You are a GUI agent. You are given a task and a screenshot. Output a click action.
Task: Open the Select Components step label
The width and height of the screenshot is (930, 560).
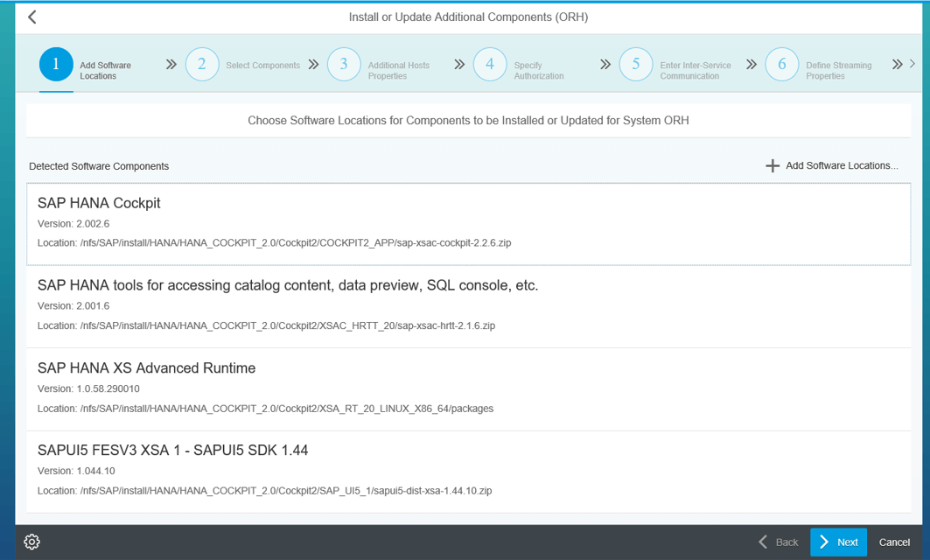262,66
